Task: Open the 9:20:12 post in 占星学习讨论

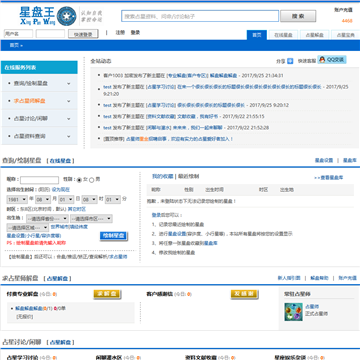Action: click(211, 105)
